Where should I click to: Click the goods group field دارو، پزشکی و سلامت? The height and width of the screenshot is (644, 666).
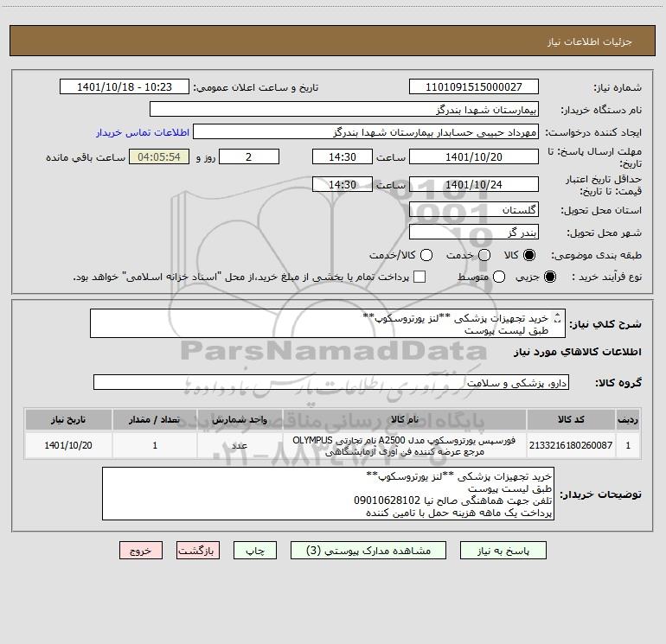coord(331,382)
